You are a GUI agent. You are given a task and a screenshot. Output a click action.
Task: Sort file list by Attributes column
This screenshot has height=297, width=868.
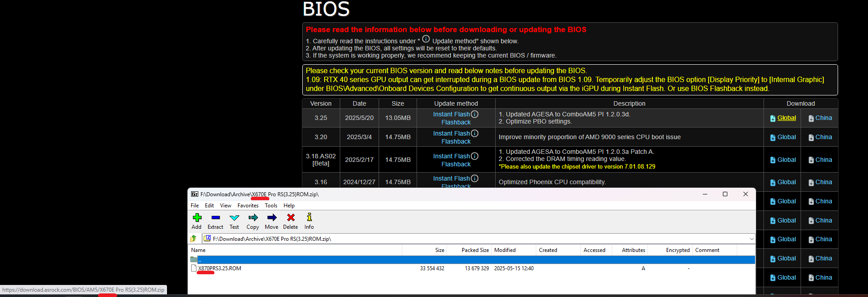click(630, 250)
